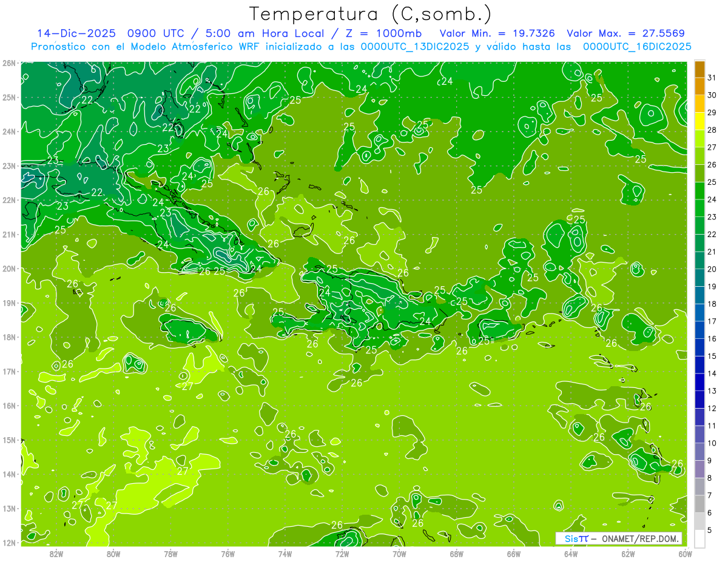The image size is (728, 562).
Task: Click the white swatch below colorbar value 5
Action: pos(699,539)
